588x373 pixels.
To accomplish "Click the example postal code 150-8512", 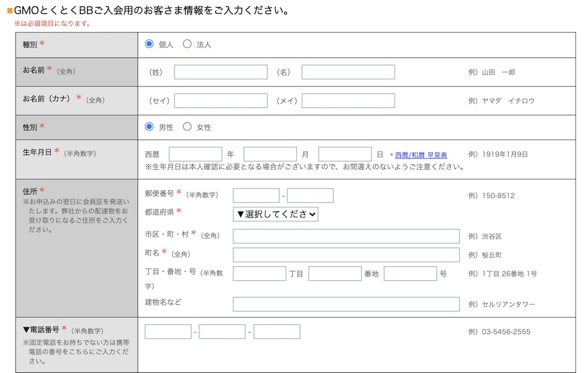I will tap(499, 196).
